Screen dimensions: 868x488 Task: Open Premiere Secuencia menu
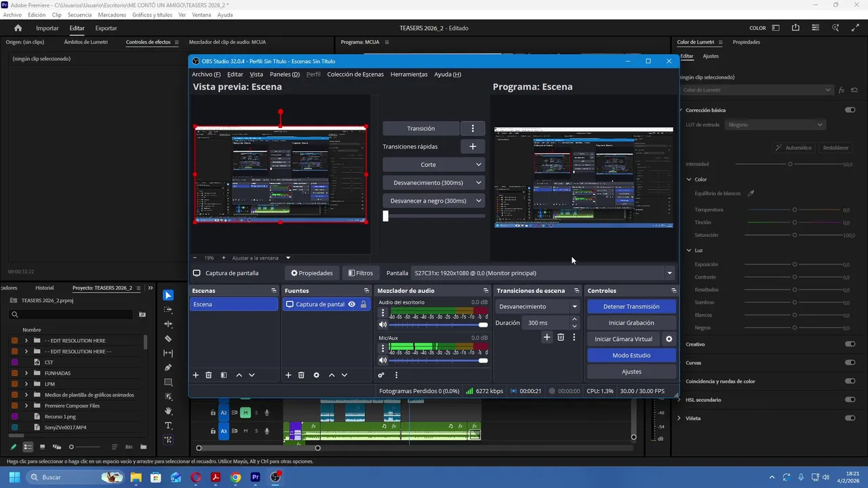pyautogui.click(x=79, y=15)
